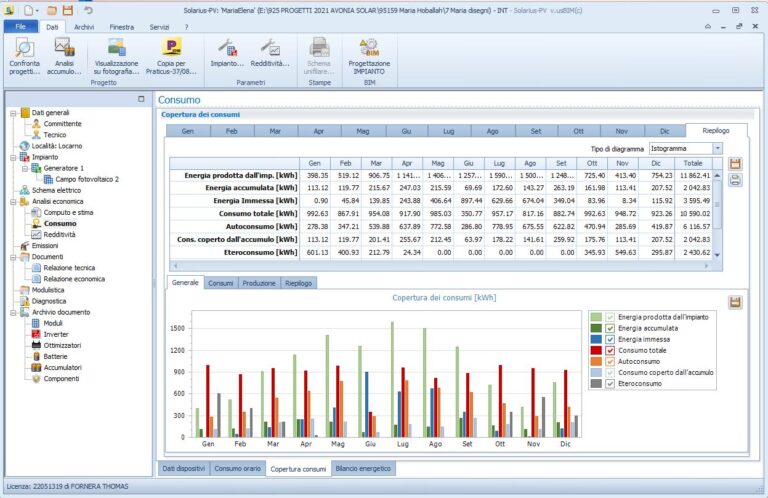Click open folder icon in title bar
Viewport: 768px width, 498px height.
pos(52,10)
